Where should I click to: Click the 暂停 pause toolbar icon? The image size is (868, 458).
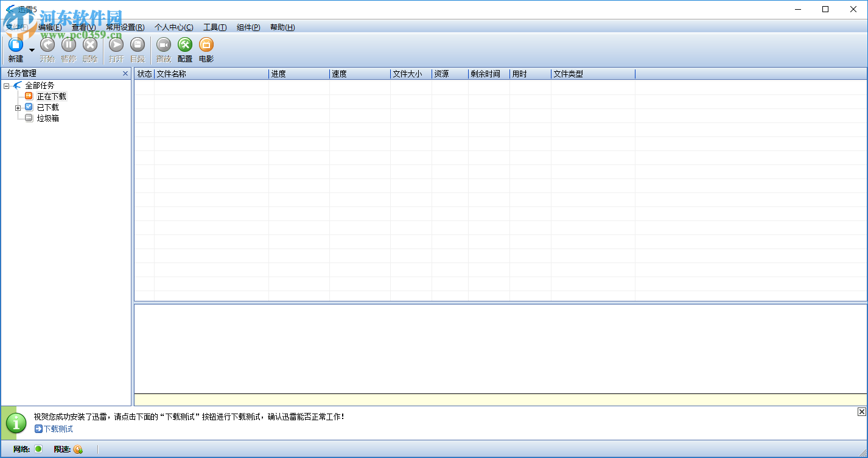coord(68,44)
